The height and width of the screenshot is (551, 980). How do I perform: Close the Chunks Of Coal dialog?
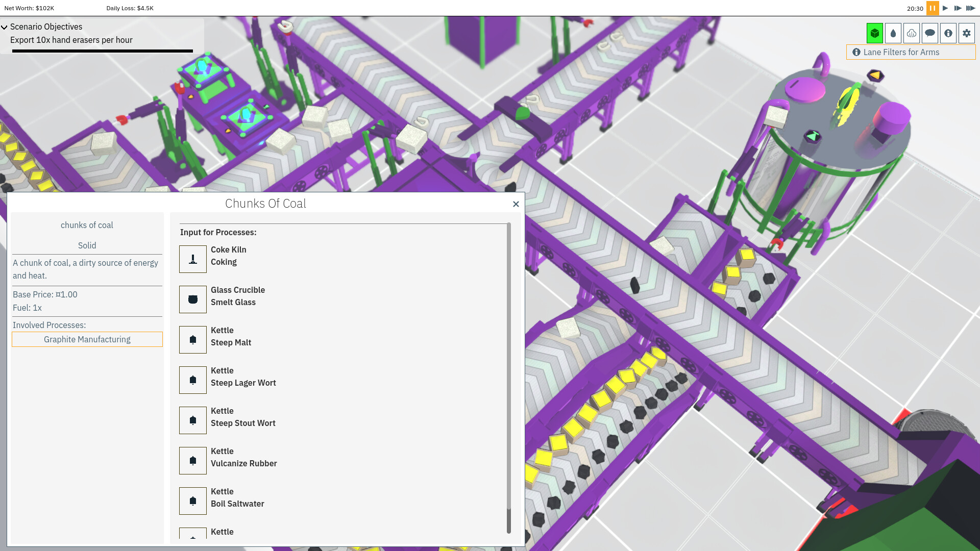[516, 204]
